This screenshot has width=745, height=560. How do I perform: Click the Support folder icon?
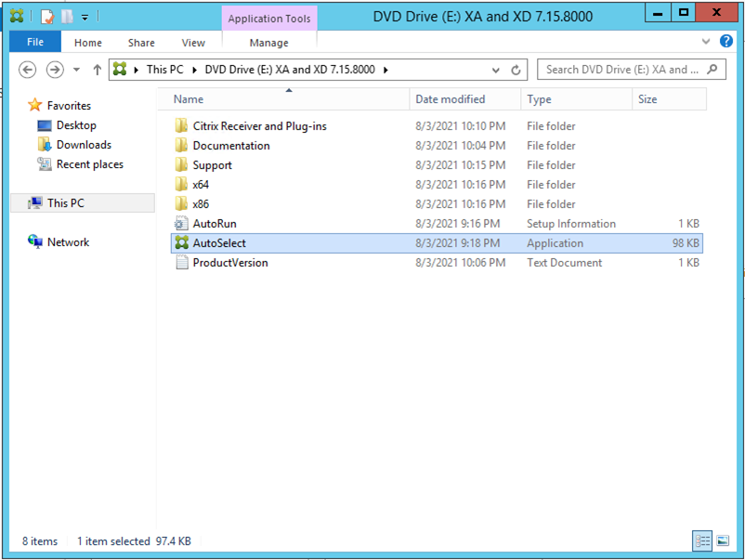tap(181, 164)
